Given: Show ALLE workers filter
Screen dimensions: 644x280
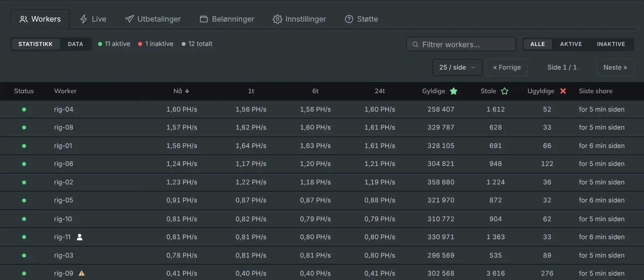Looking at the screenshot, I should 538,44.
